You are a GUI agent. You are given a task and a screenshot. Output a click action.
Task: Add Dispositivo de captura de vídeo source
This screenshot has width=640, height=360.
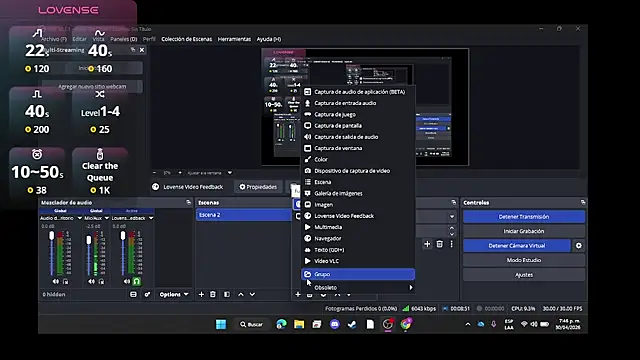tap(358, 171)
